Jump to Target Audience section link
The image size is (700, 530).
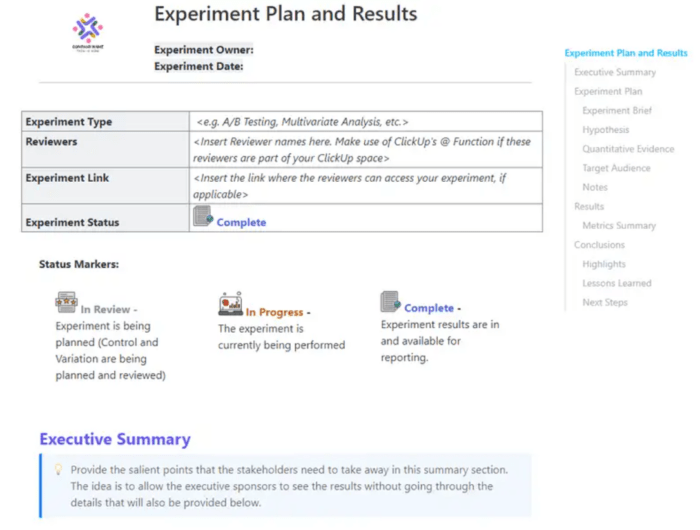click(x=616, y=168)
